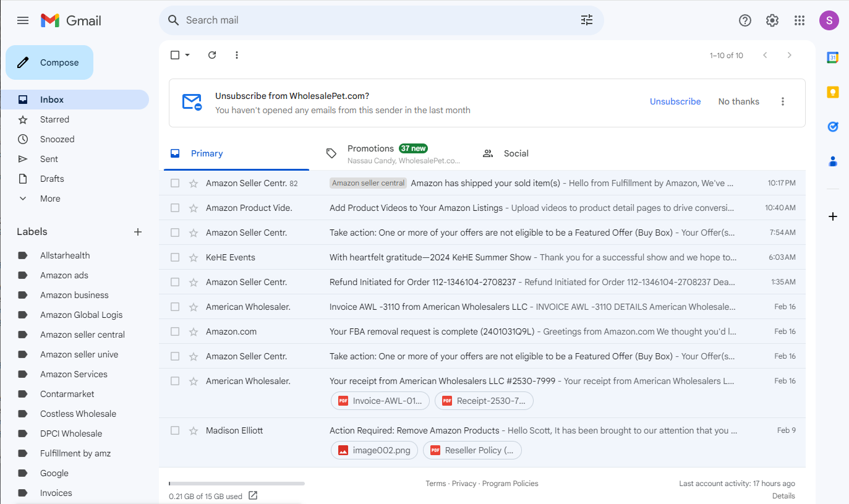849x504 pixels.
Task: Open Google Tasks in the side panel
Action: tap(833, 127)
